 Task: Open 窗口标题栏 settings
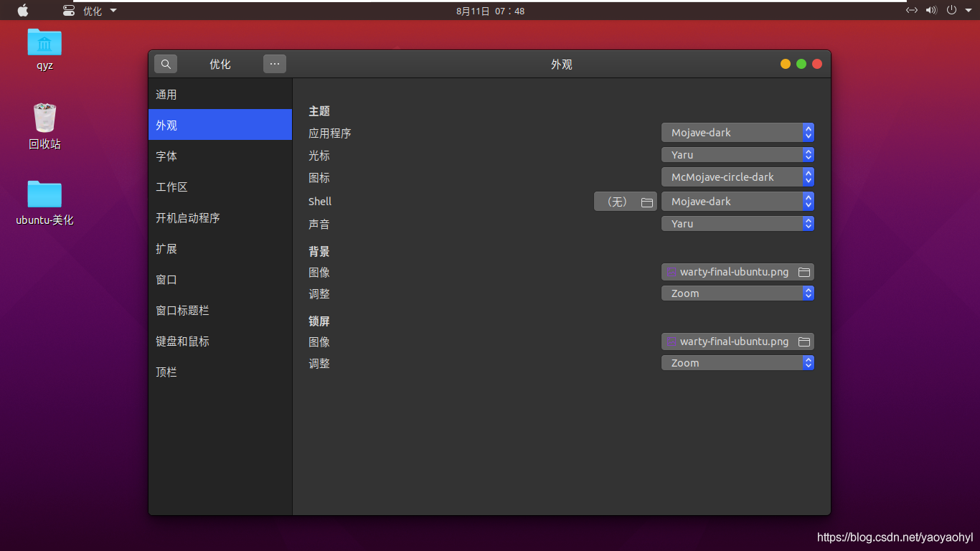[220, 310]
